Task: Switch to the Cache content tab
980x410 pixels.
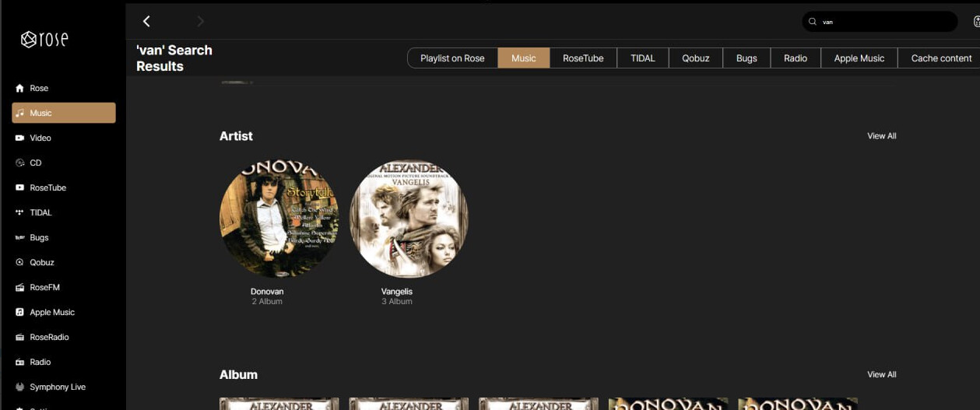Action: pyautogui.click(x=940, y=58)
